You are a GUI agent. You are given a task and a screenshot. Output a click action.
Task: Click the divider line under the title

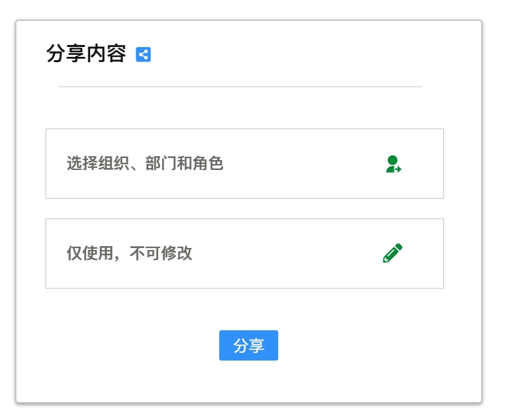[240, 87]
